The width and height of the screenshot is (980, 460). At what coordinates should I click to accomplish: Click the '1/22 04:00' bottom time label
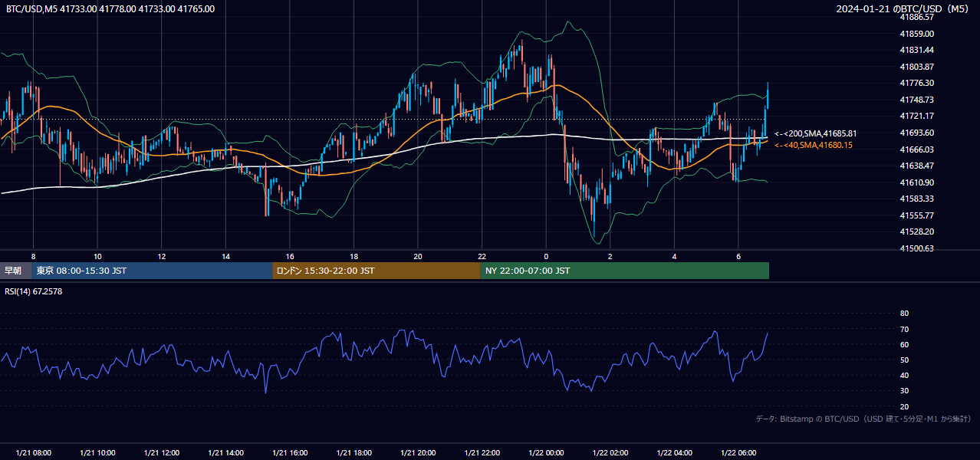pos(675,453)
